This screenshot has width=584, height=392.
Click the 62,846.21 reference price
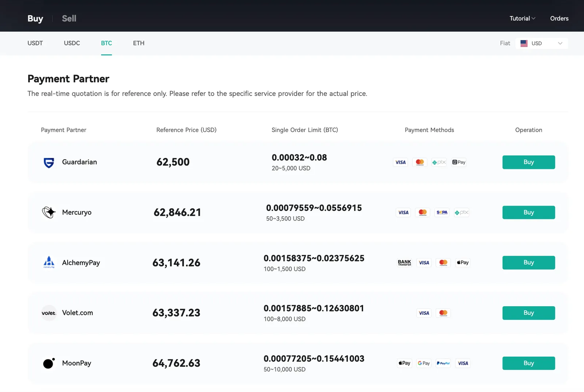click(x=177, y=212)
